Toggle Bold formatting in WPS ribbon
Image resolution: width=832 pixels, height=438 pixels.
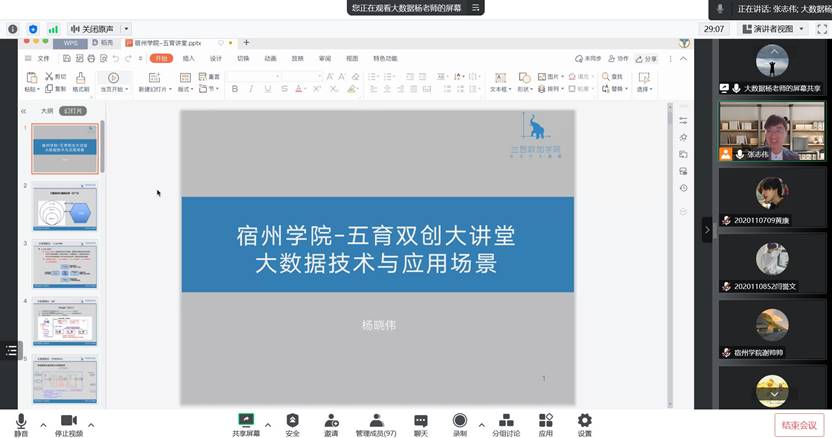click(235, 89)
